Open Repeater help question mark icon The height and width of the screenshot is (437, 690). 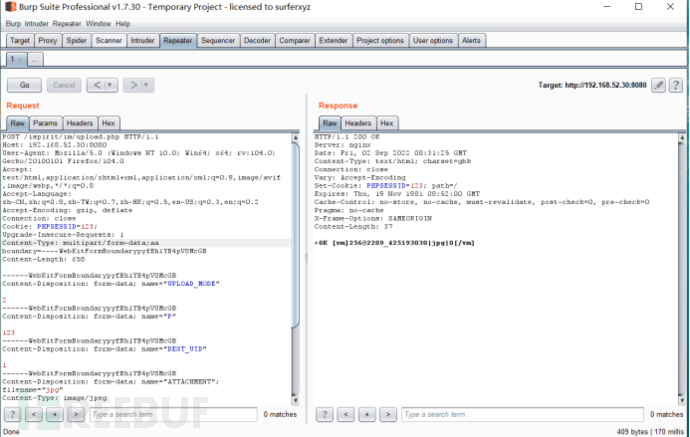click(x=676, y=86)
